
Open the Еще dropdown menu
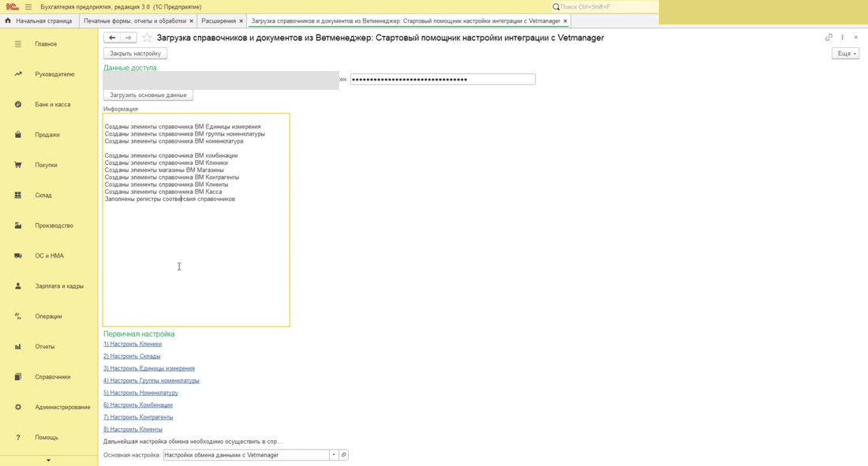click(846, 53)
